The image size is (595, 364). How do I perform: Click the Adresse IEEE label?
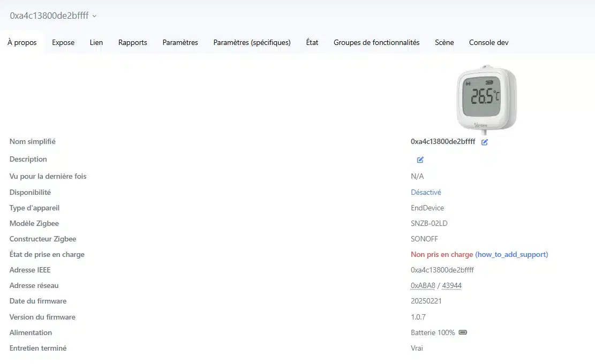pos(29,270)
